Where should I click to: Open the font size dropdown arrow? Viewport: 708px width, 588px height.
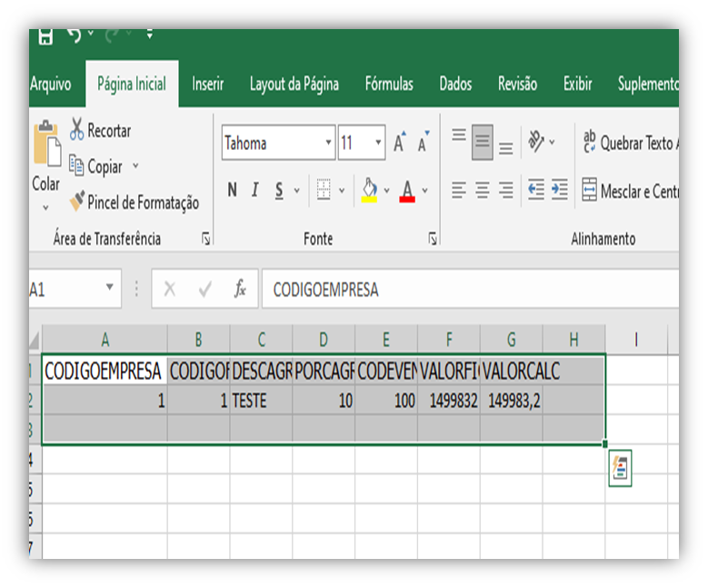(x=378, y=143)
